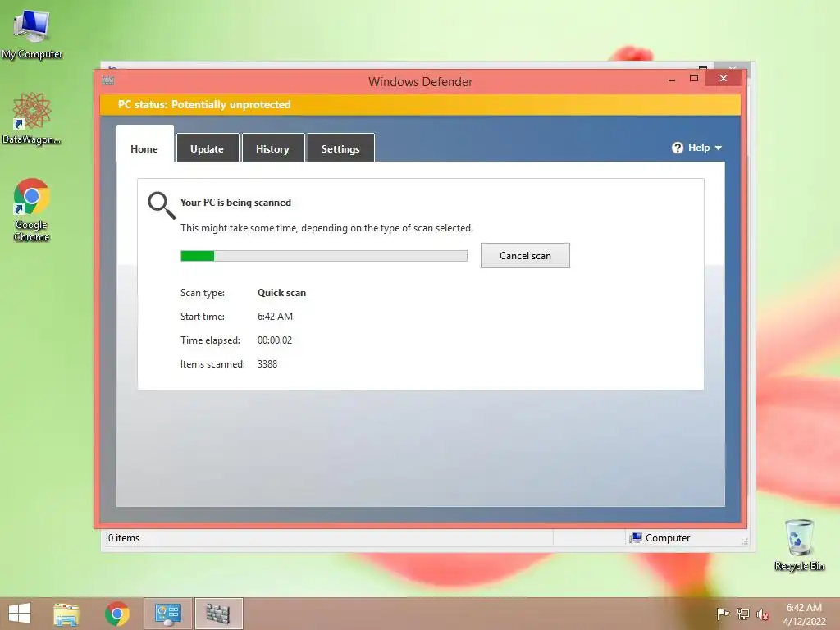
Task: Click Windows Defender taskbar button
Action: (218, 614)
